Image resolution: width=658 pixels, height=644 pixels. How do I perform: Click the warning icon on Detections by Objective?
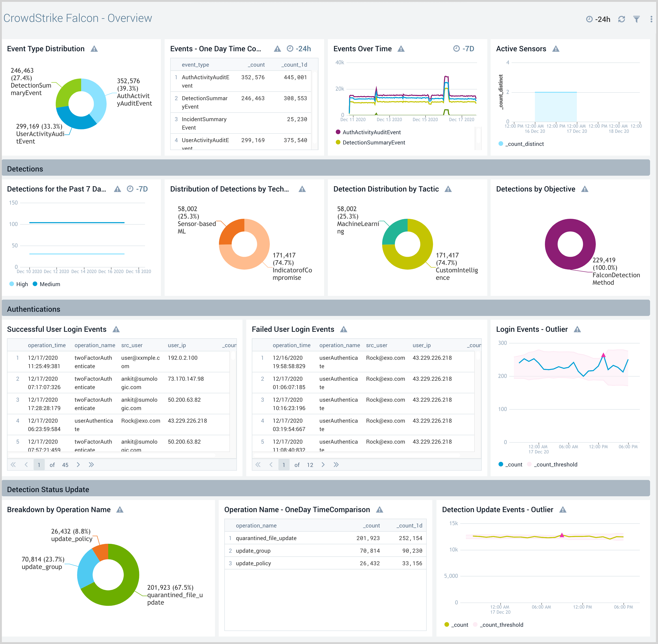[585, 189]
